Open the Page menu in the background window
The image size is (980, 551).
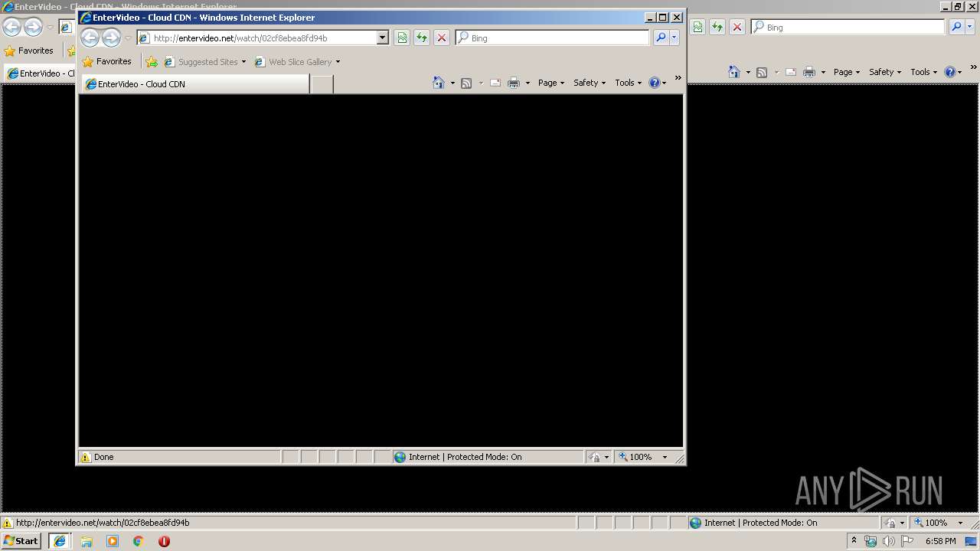coord(847,72)
